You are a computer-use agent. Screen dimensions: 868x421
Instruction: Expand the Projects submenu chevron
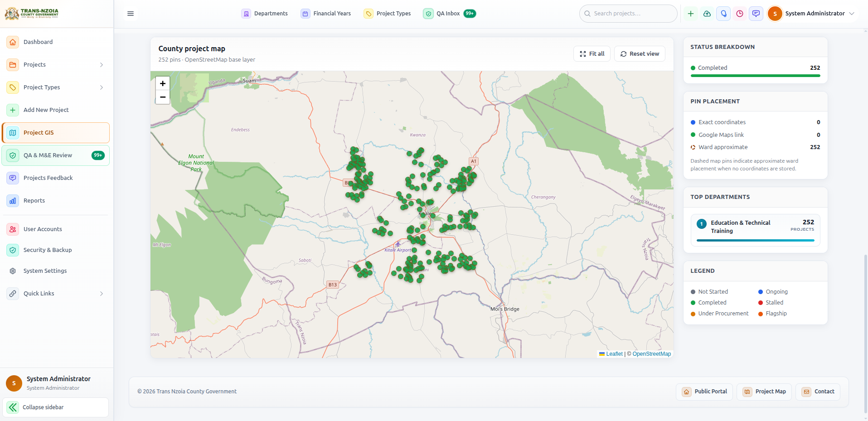[x=102, y=65]
